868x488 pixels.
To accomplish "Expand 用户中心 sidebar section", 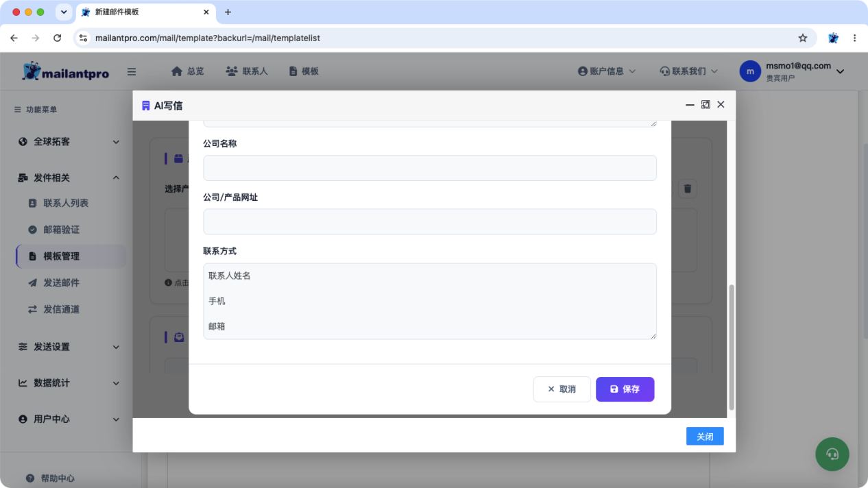I will (69, 419).
